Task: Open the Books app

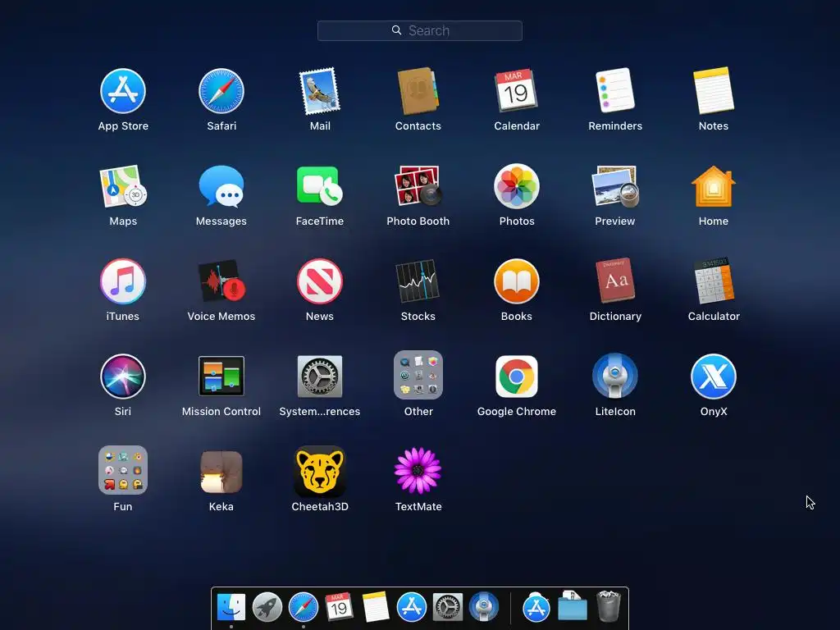Action: click(x=517, y=281)
